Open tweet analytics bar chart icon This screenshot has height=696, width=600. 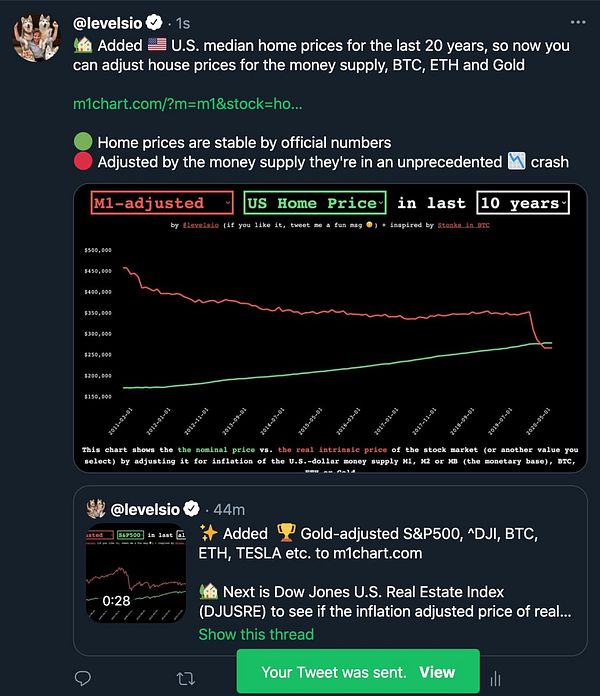(x=494, y=678)
